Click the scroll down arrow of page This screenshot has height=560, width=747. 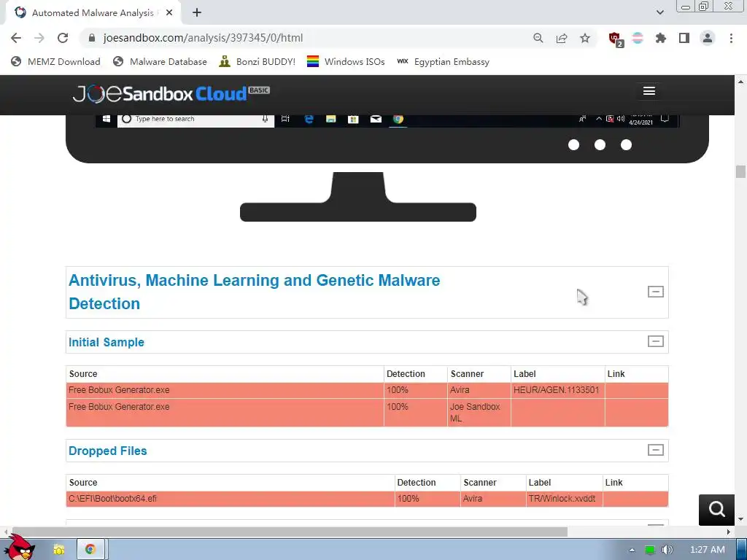click(741, 519)
